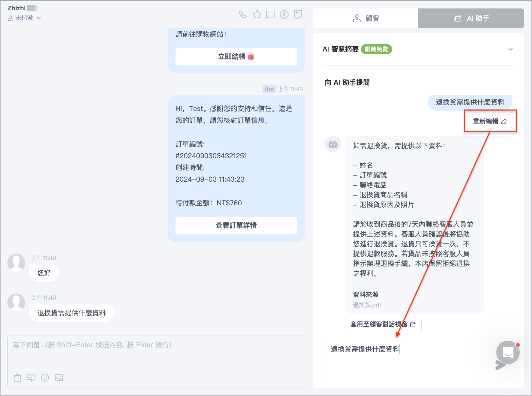This screenshot has height=396, width=532.
Task: Open the 退換貨.pdf source link
Action: coord(367,305)
